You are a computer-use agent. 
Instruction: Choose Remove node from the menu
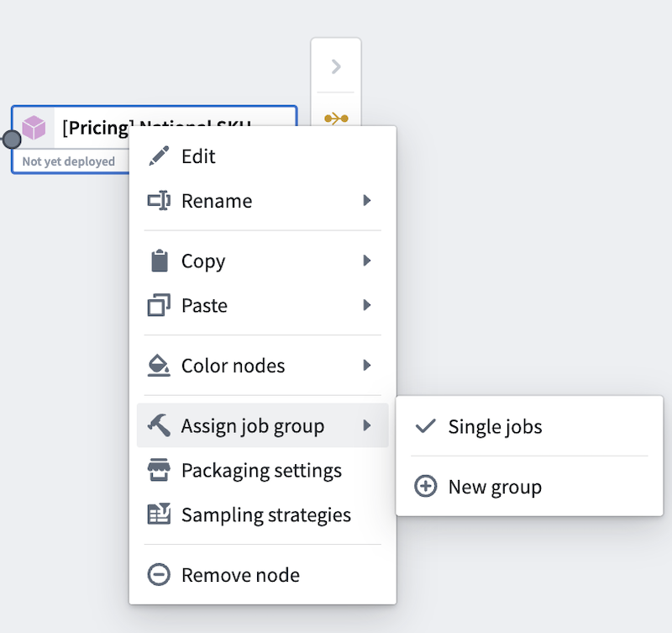(x=263, y=575)
